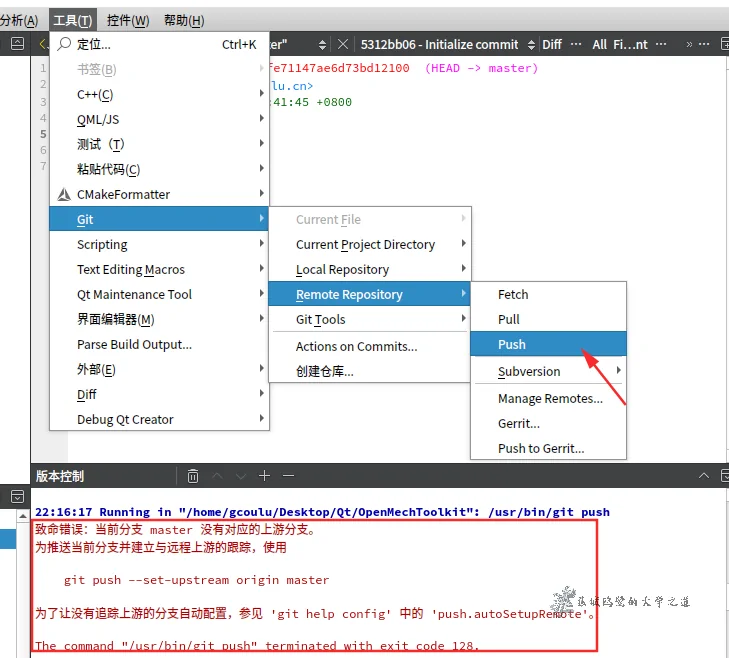Click the sidebar toggle icon left of the editor tabs
Screen dimensions: 729x658
(x=17, y=44)
